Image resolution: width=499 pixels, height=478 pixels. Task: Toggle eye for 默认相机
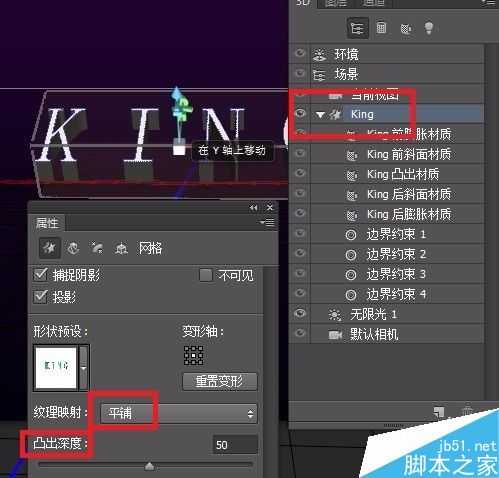(300, 333)
